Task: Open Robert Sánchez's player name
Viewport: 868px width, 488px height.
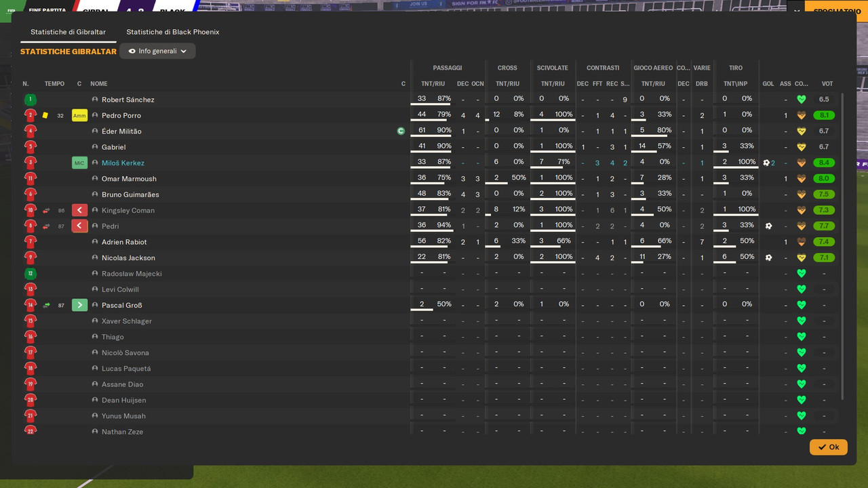Action: (x=127, y=100)
